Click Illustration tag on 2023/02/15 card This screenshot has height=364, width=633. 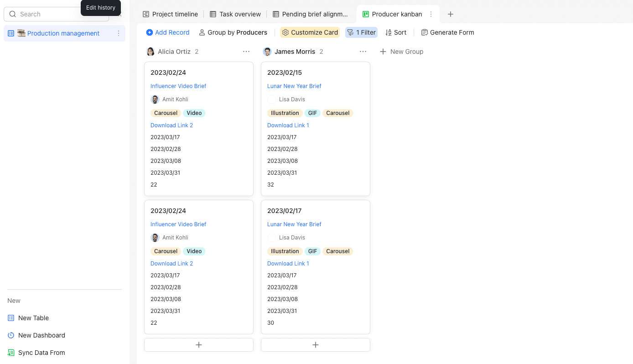coord(285,113)
